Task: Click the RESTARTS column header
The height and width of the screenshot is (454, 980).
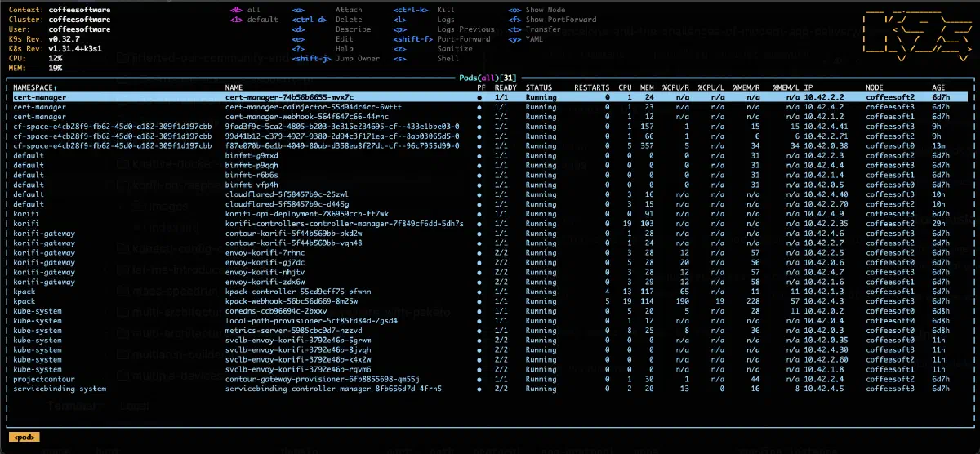Action: point(591,87)
